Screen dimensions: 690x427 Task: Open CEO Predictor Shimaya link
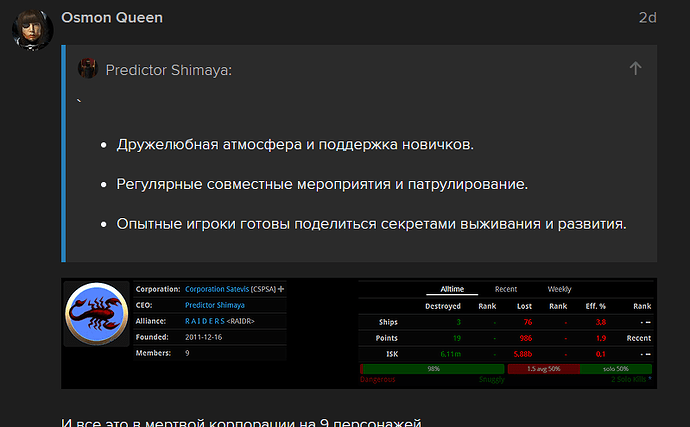(x=215, y=305)
